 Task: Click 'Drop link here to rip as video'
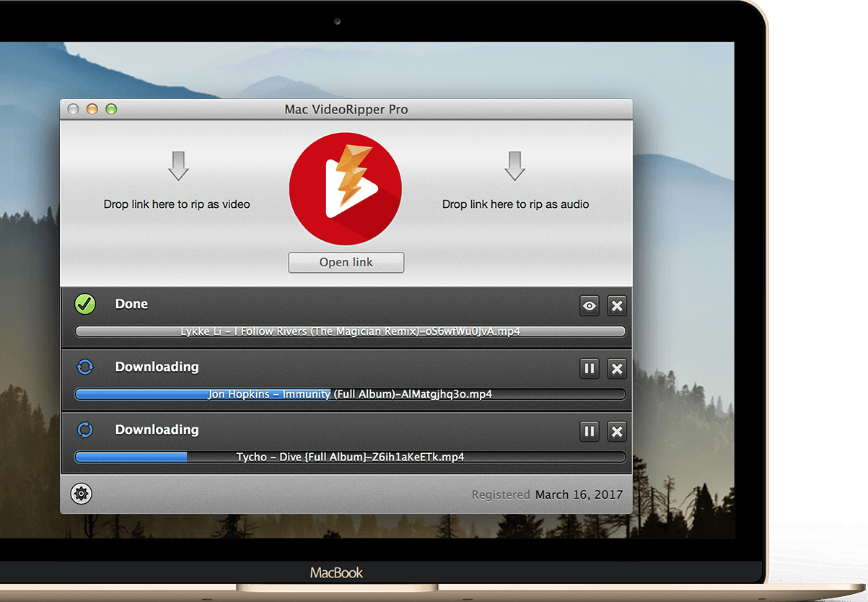point(177,204)
